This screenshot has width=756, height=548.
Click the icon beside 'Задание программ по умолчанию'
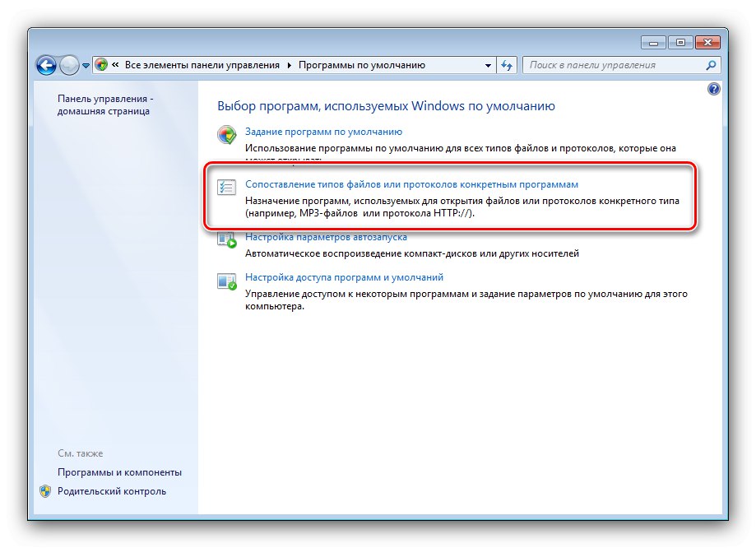click(226, 135)
